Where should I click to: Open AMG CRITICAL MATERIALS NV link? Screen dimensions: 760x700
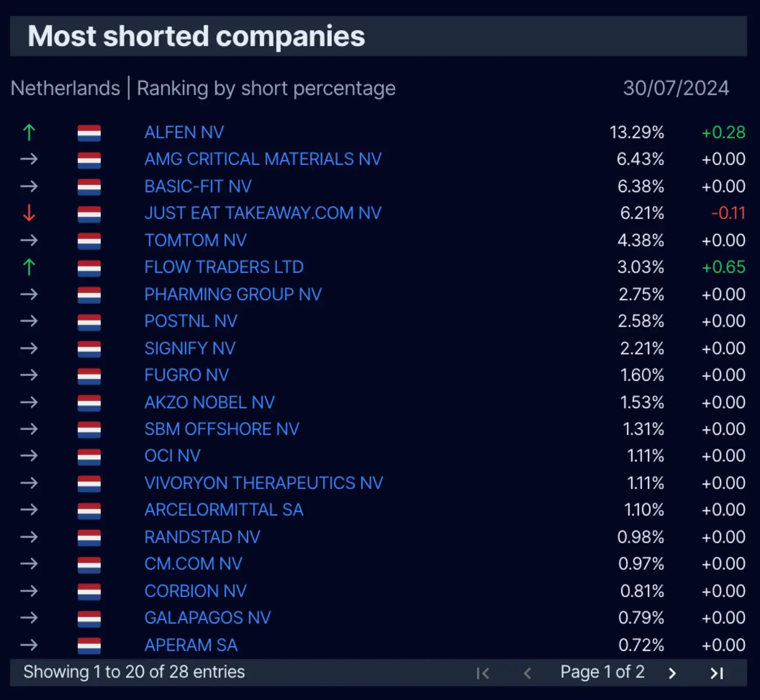[263, 159]
